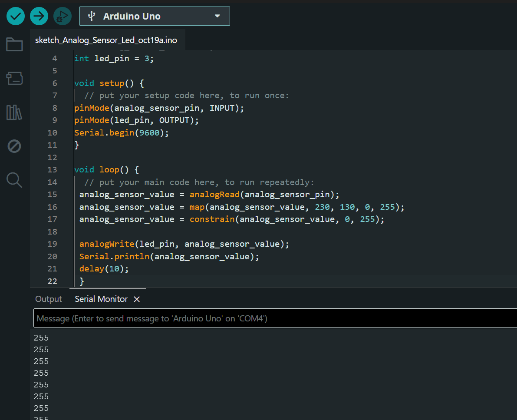Open the Library Manager books icon

[x=14, y=112]
